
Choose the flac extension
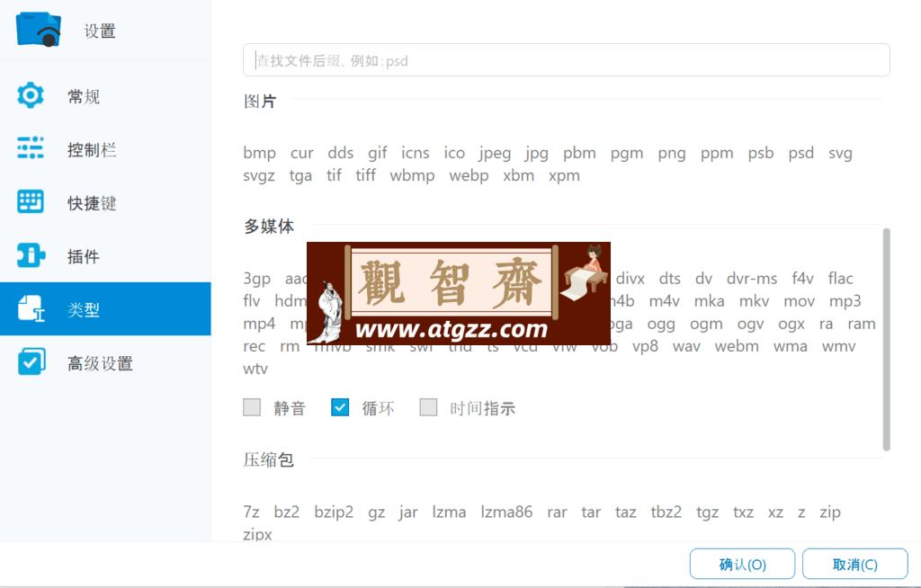pos(841,278)
